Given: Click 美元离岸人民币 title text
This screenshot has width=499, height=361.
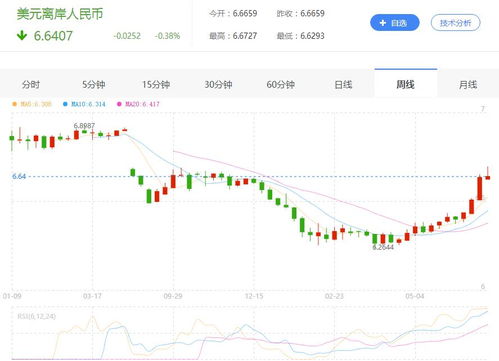Looking at the screenshot, I should click(60, 14).
